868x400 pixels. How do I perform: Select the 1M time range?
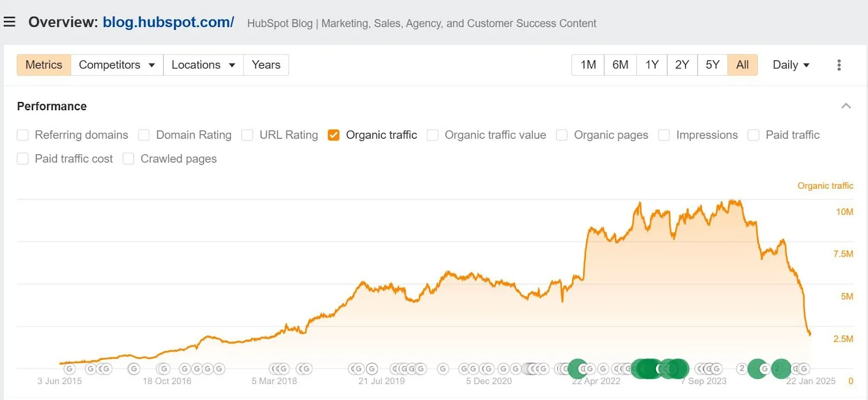(587, 65)
